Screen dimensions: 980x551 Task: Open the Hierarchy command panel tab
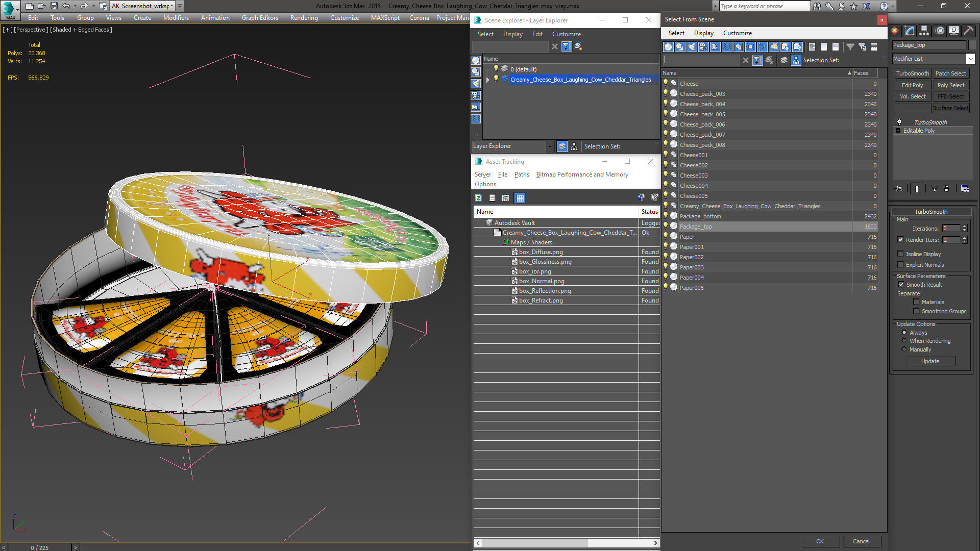pyautogui.click(x=924, y=31)
